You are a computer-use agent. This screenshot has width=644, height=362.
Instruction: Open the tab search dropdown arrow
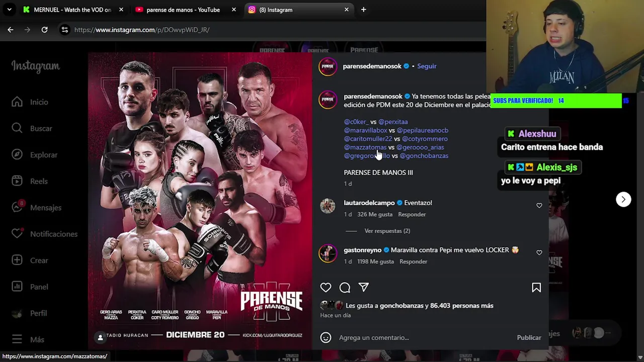click(x=9, y=10)
